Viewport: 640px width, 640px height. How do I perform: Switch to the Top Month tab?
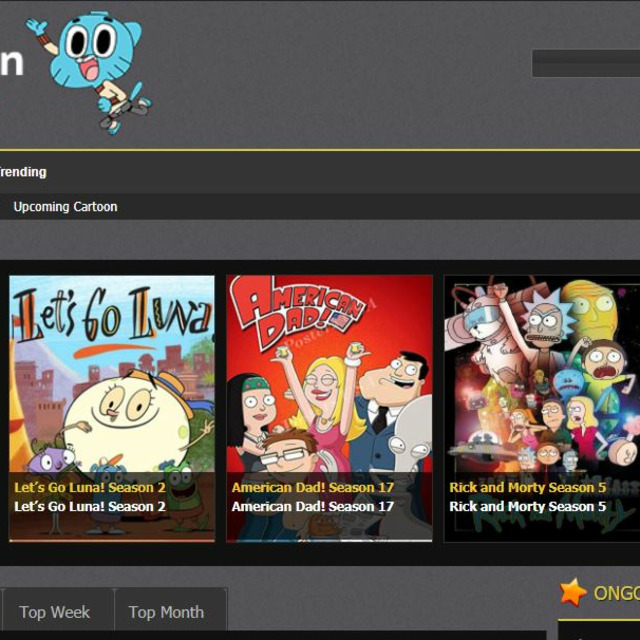point(166,612)
